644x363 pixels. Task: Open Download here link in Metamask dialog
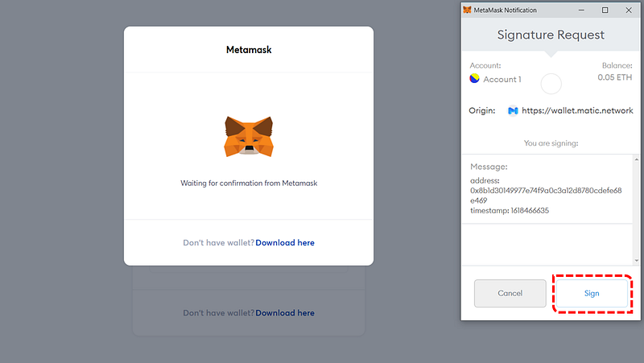[285, 242]
